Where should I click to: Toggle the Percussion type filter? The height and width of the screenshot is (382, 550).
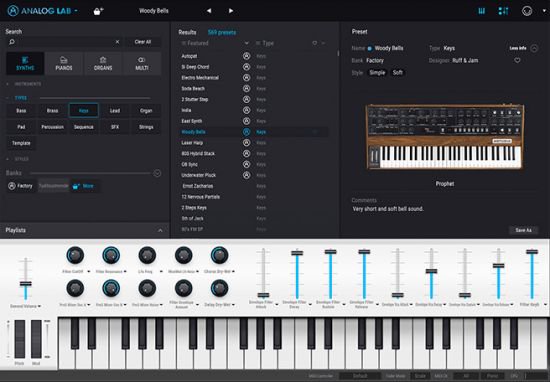coord(52,127)
